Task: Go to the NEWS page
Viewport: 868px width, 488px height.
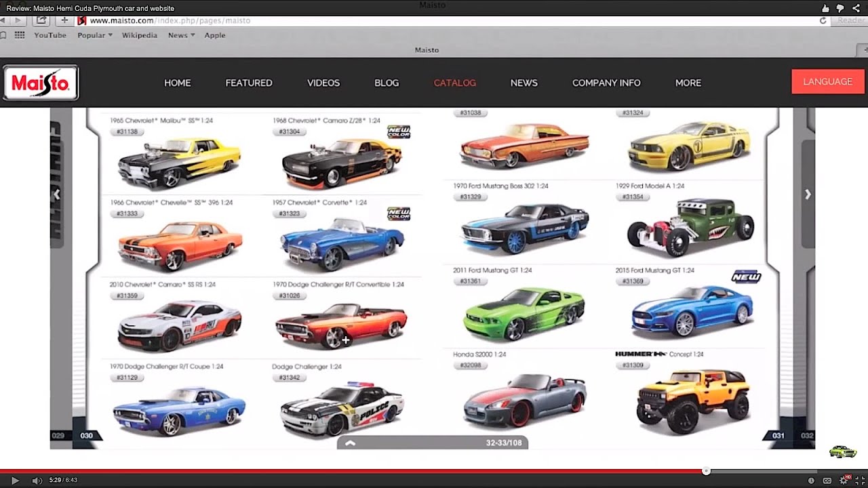Action: coord(524,83)
